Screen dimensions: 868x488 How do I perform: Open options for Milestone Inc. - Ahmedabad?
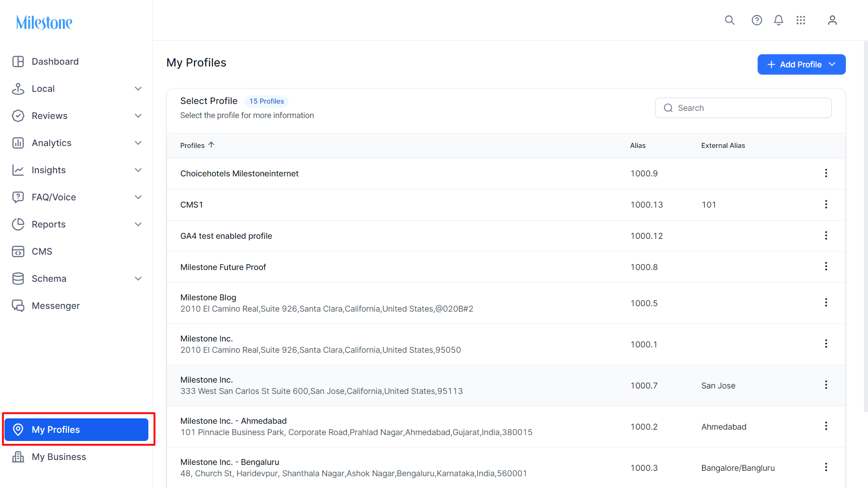coord(826,426)
